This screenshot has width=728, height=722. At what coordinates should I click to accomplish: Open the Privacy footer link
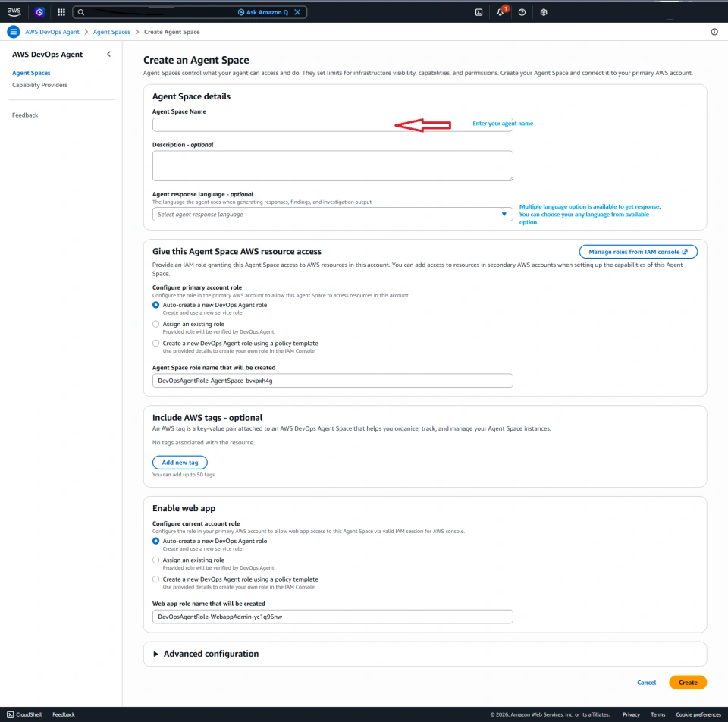click(631, 714)
